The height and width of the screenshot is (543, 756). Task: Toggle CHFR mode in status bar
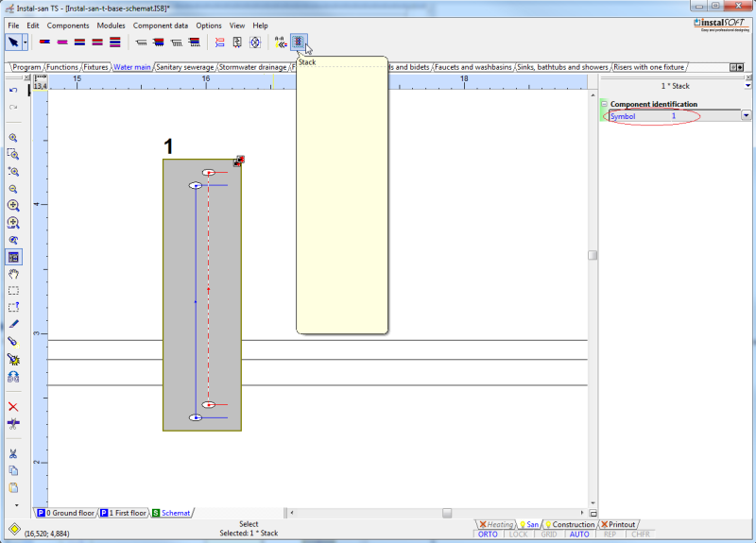pyautogui.click(x=641, y=534)
